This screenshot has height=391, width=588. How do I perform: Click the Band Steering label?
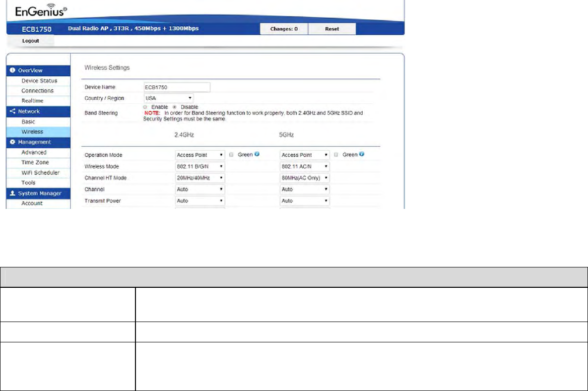pos(101,113)
